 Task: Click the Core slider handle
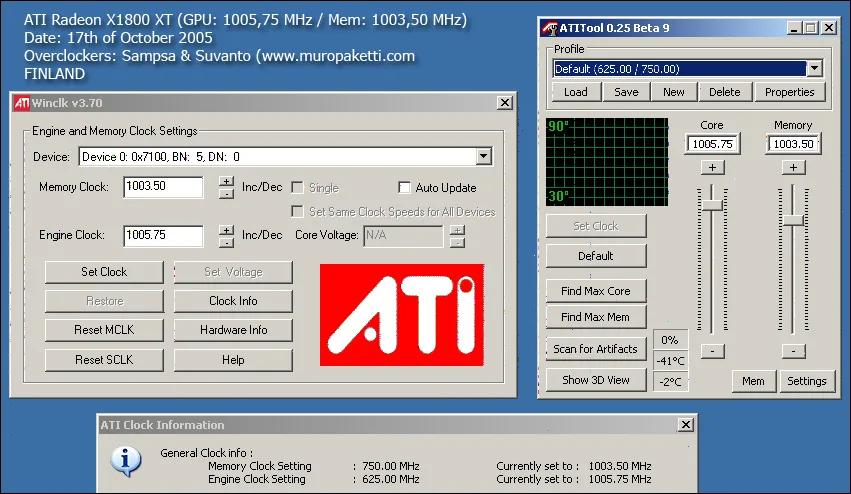click(x=712, y=205)
